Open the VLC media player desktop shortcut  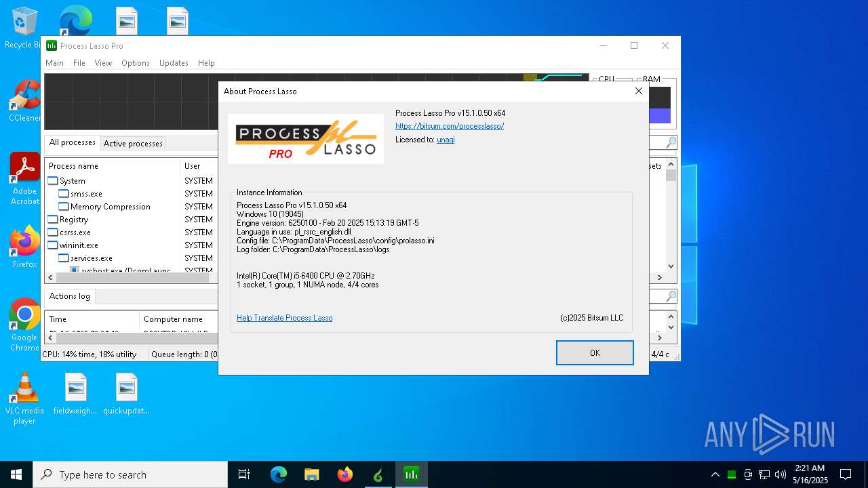24,399
